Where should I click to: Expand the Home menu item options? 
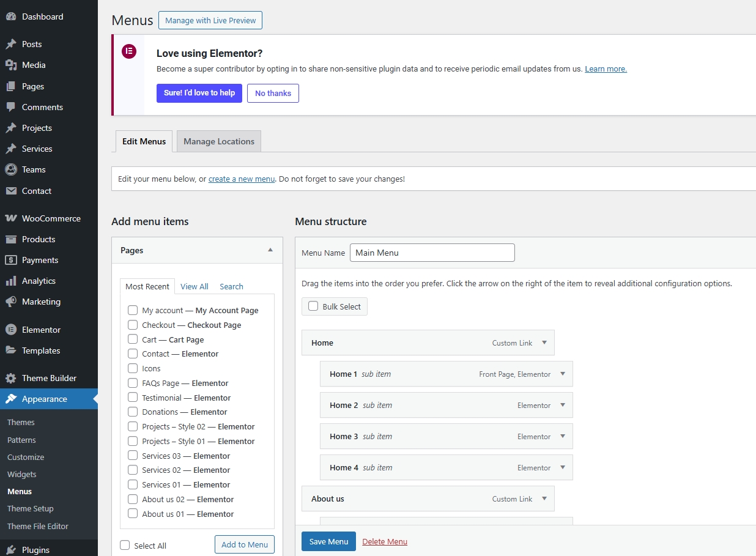pos(544,343)
